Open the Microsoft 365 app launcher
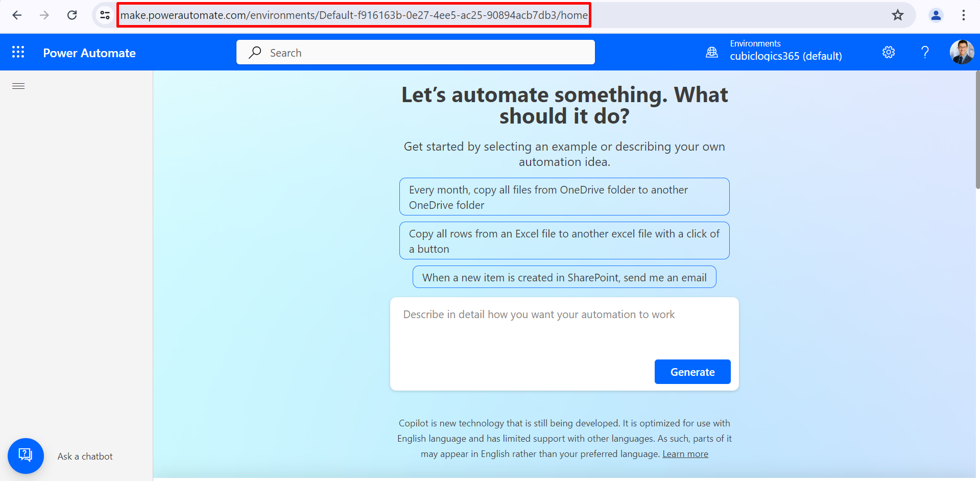Viewport: 980px width, 481px height. pyautogui.click(x=18, y=52)
